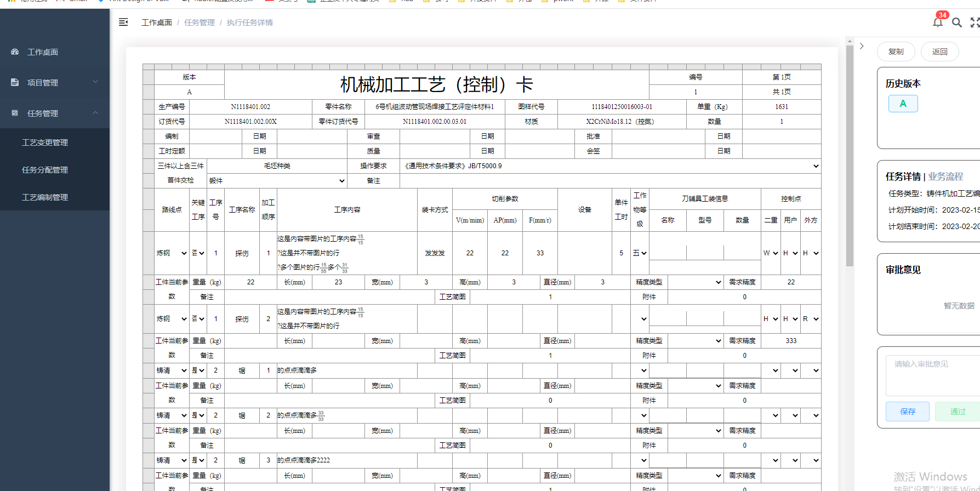
Task: Click the 重量 value 22 cell
Action: pyautogui.click(x=250, y=282)
